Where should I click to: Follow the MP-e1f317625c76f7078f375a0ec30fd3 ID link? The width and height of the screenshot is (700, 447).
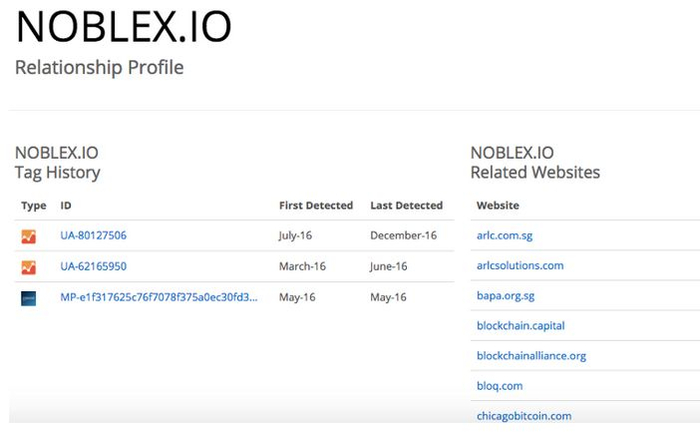coord(159,297)
